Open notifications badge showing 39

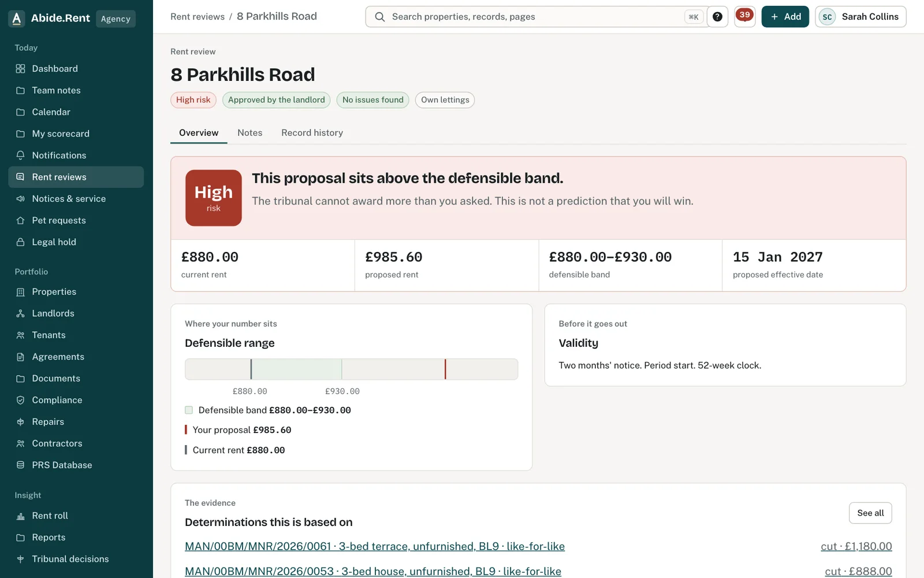click(x=745, y=17)
